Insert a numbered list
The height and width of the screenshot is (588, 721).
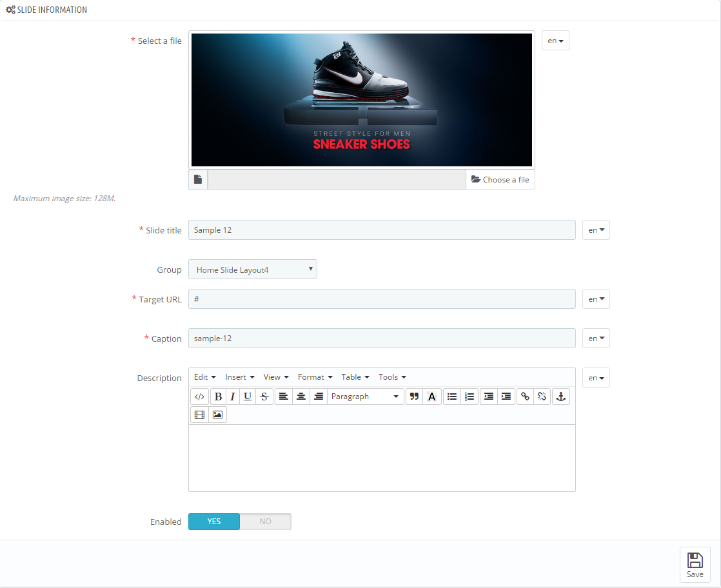click(469, 397)
